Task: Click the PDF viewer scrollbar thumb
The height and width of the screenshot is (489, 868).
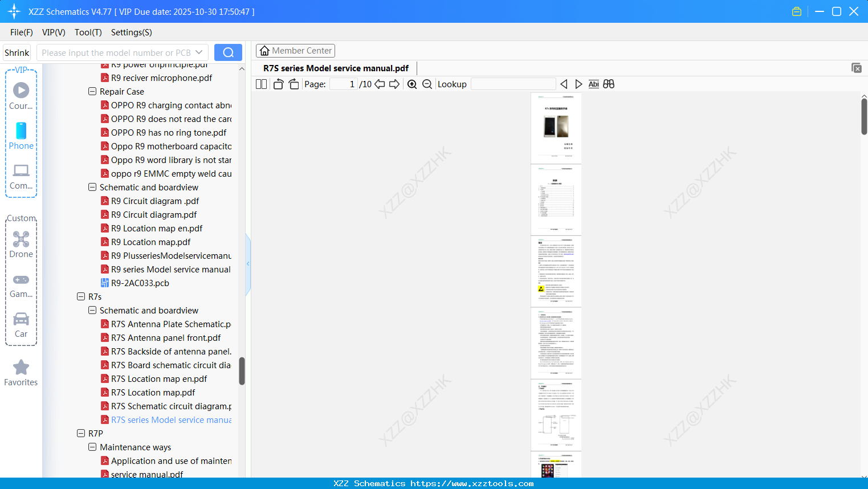Action: coord(864,116)
